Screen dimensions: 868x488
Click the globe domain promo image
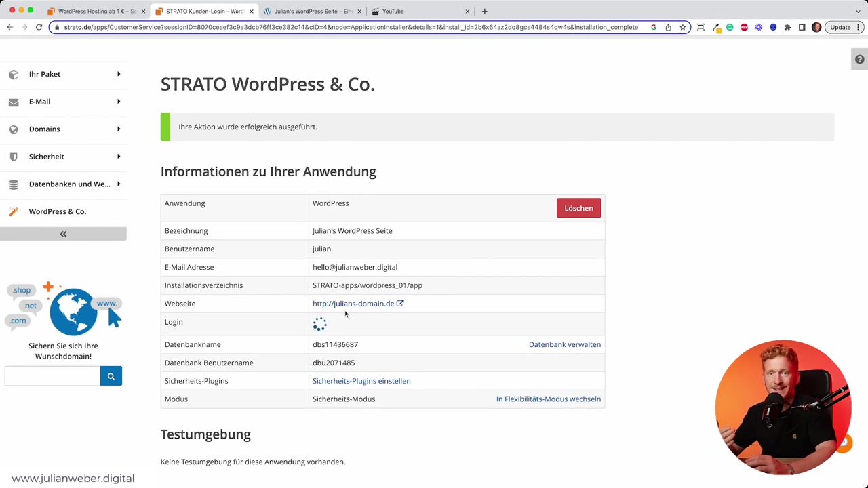tap(64, 308)
